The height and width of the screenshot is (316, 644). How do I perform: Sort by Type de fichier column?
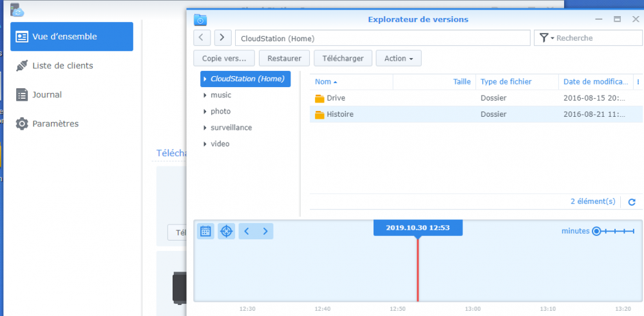pyautogui.click(x=517, y=82)
